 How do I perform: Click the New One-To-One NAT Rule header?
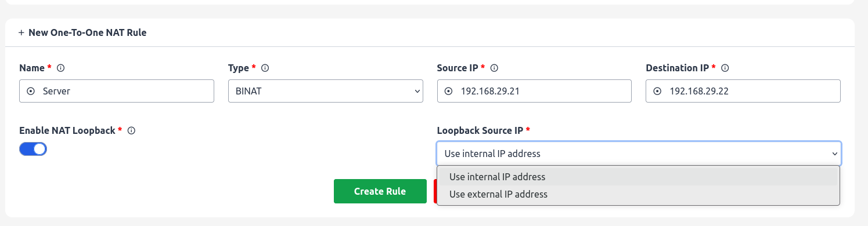click(82, 32)
